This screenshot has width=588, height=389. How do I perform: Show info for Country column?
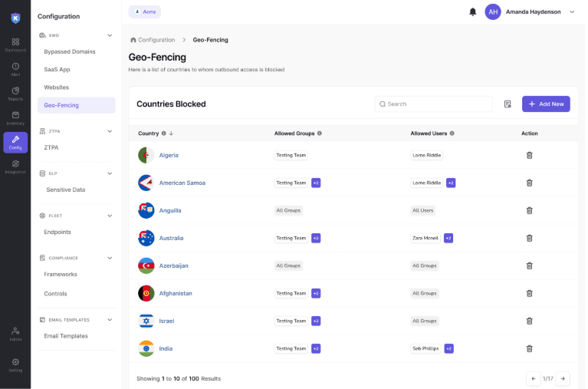(163, 134)
